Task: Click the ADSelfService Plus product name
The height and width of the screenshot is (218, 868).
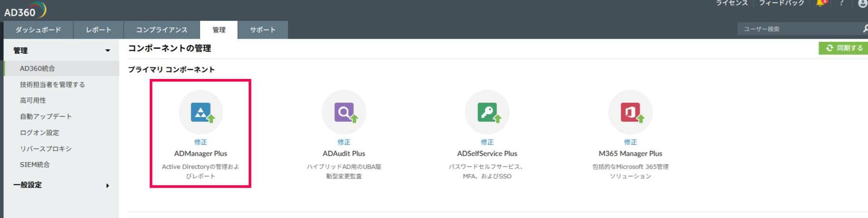Action: [487, 154]
